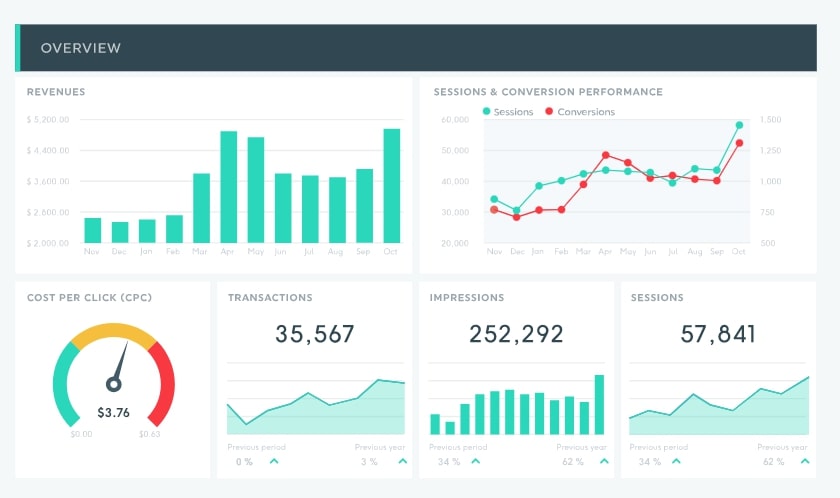
Task: Click the COST PER CLICK (CPC) title
Action: (x=89, y=298)
